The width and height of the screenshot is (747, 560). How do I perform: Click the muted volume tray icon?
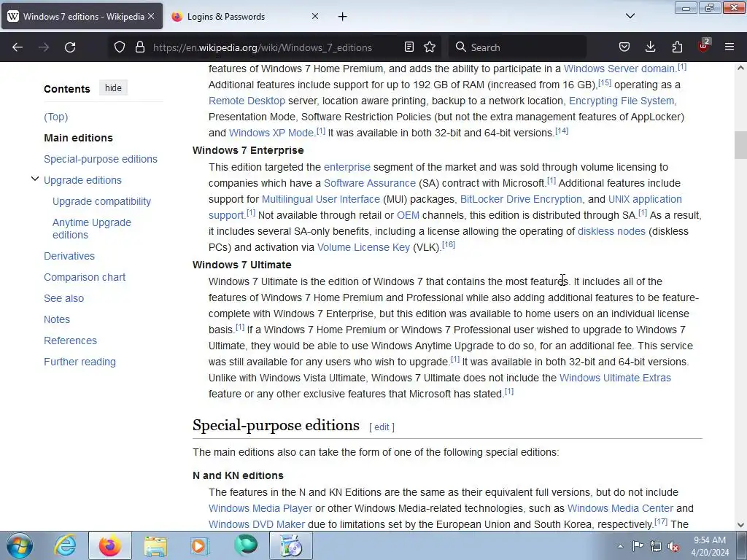(x=673, y=546)
